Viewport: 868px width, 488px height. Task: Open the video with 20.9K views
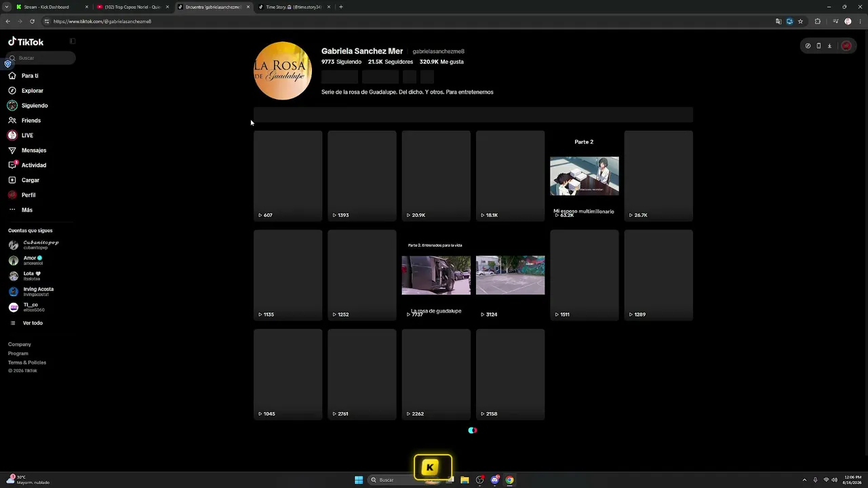[x=436, y=176]
